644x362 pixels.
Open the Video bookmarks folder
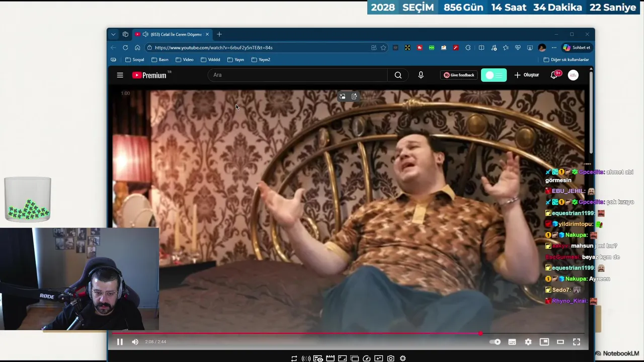click(185, 59)
